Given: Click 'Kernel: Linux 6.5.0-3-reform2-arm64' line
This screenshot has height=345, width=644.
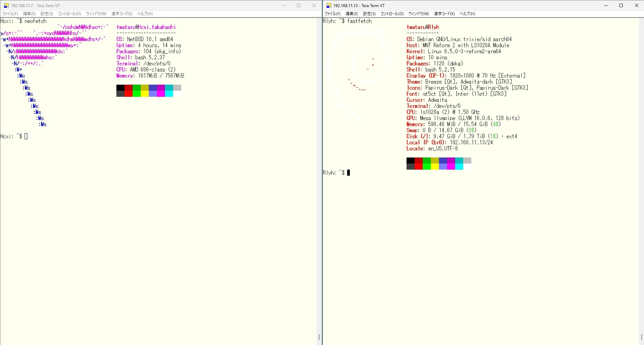Looking at the screenshot, I should click(454, 51).
